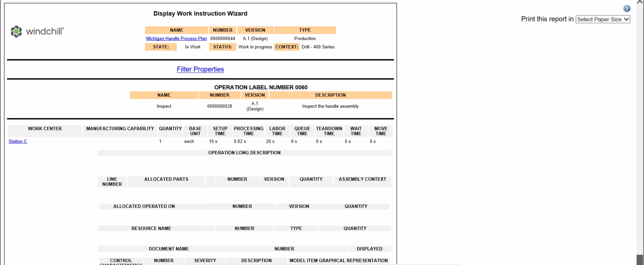This screenshot has width=644, height=265.
Task: Click the RESOURCE NAME column header
Action: [x=151, y=228]
